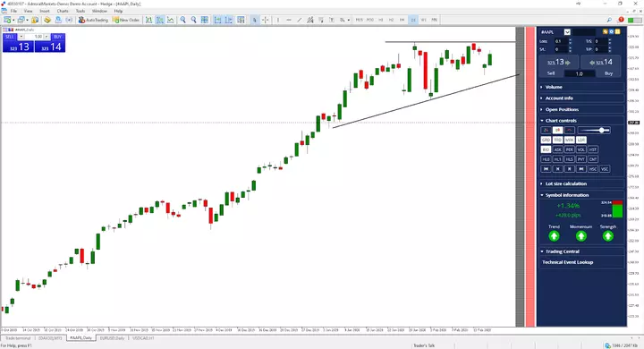Zoom out the chart with the magnifier minus icon
Viewport: 644px width, 349px height.
point(193,20)
